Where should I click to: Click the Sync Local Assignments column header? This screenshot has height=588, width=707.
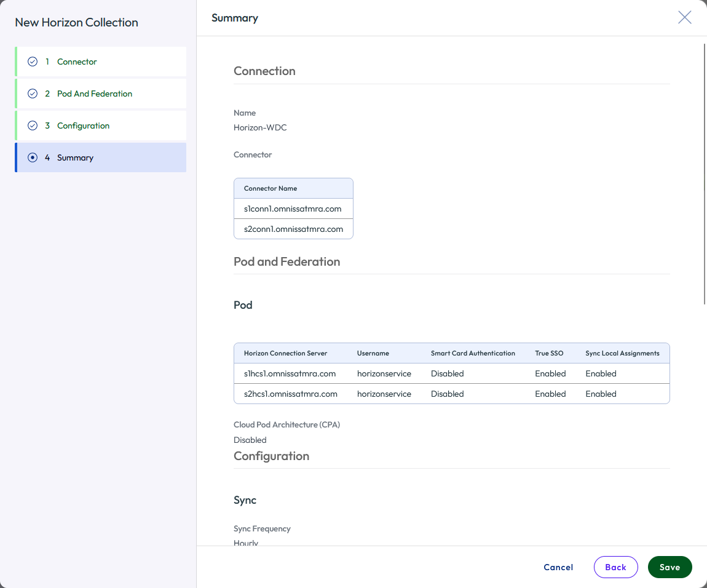(622, 353)
